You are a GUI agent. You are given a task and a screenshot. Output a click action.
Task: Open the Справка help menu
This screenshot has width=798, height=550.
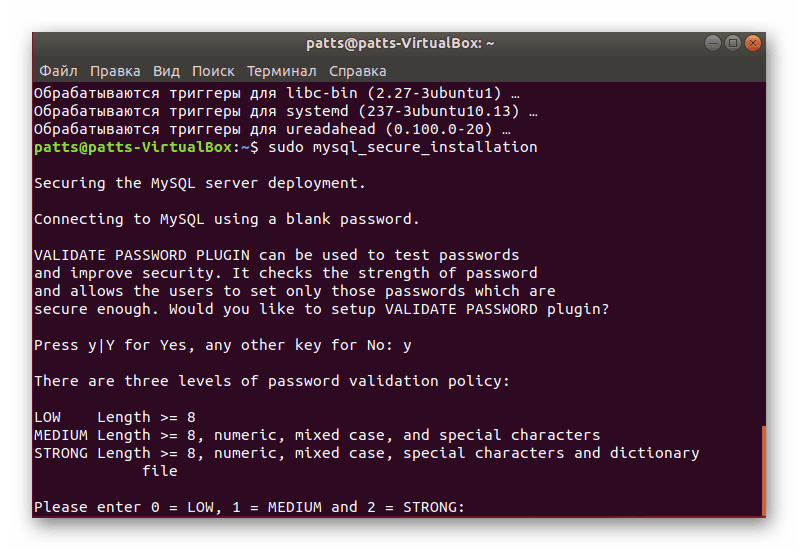tap(357, 71)
